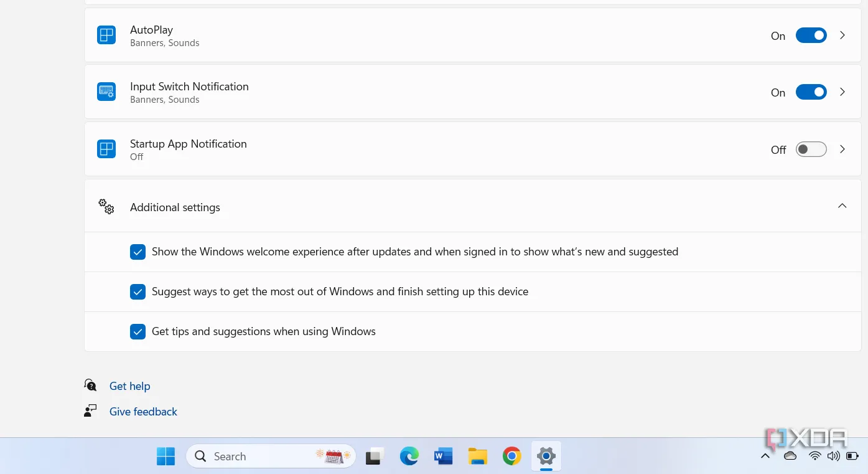The width and height of the screenshot is (868, 474).
Task: Launch Microsoft Edge from taskbar
Action: (x=409, y=457)
